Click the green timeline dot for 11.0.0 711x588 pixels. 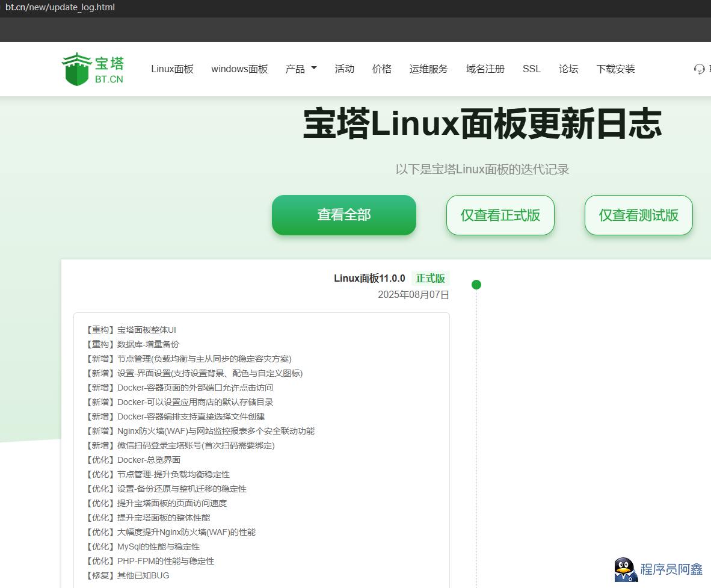[476, 285]
